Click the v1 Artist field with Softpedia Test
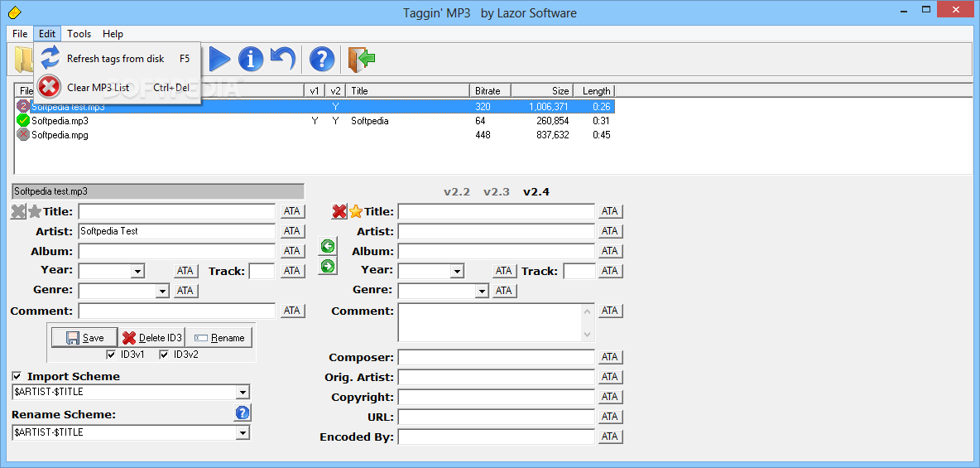This screenshot has width=980, height=468. [177, 231]
